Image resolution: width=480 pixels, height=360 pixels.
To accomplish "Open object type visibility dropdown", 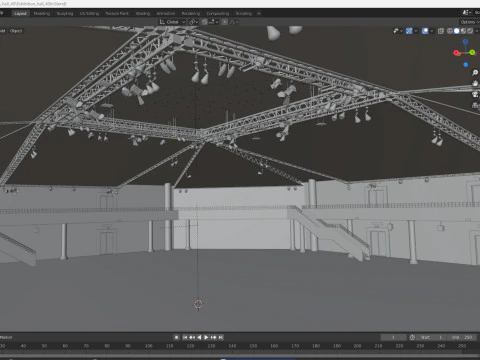I will click(398, 31).
